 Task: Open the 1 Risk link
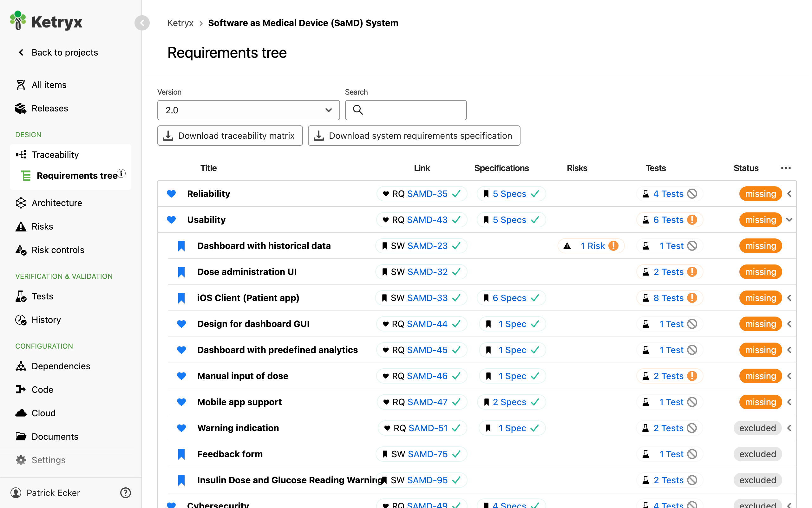(593, 246)
